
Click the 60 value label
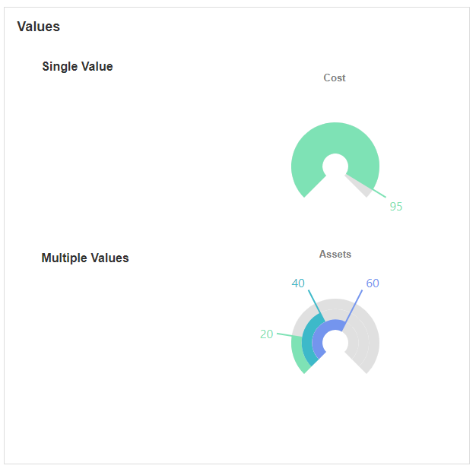point(373,283)
